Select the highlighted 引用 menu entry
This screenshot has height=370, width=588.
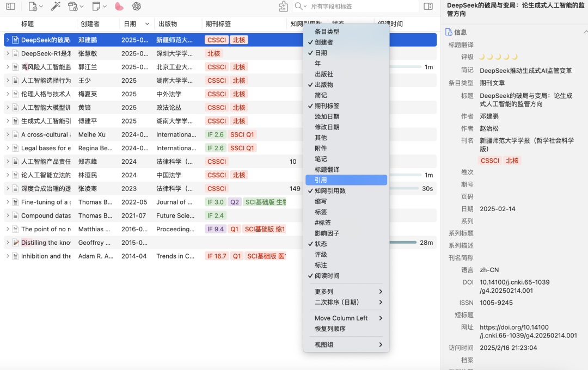coord(346,180)
